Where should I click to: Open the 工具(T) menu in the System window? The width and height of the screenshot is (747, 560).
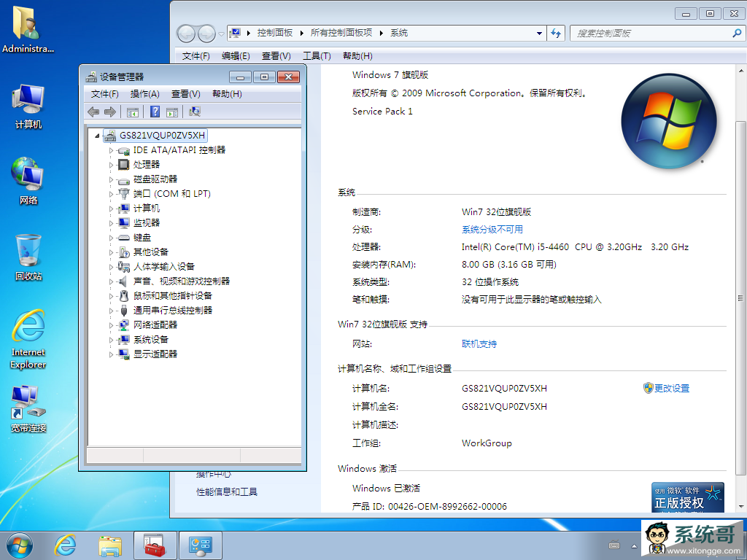tap(317, 56)
